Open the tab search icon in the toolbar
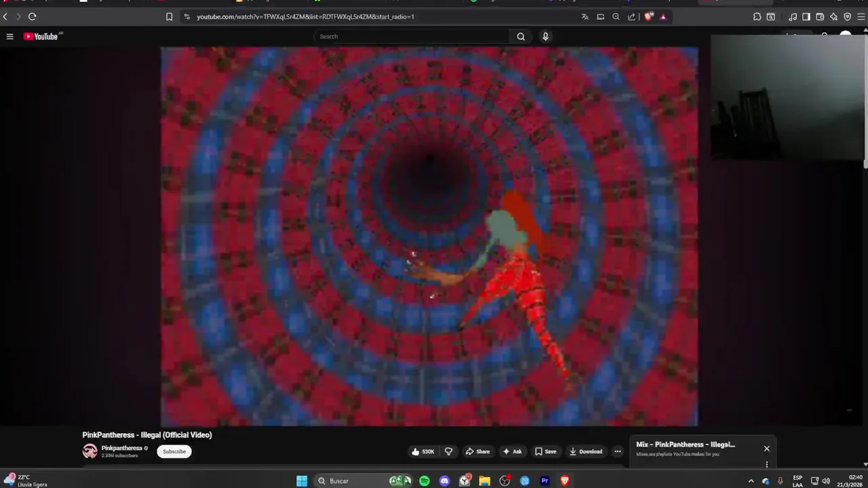The image size is (868, 488). [x=771, y=16]
